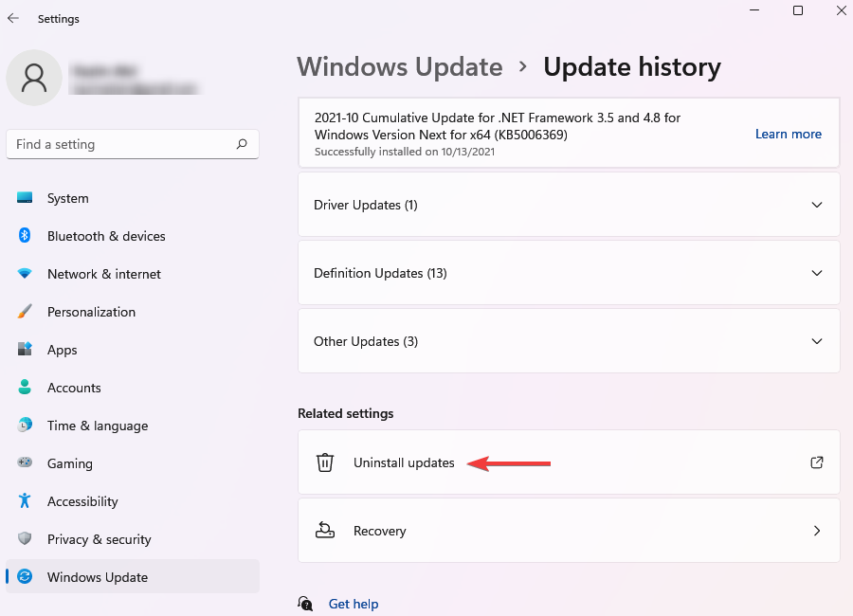
Task: Open Accessibility settings
Action: [x=132, y=501]
